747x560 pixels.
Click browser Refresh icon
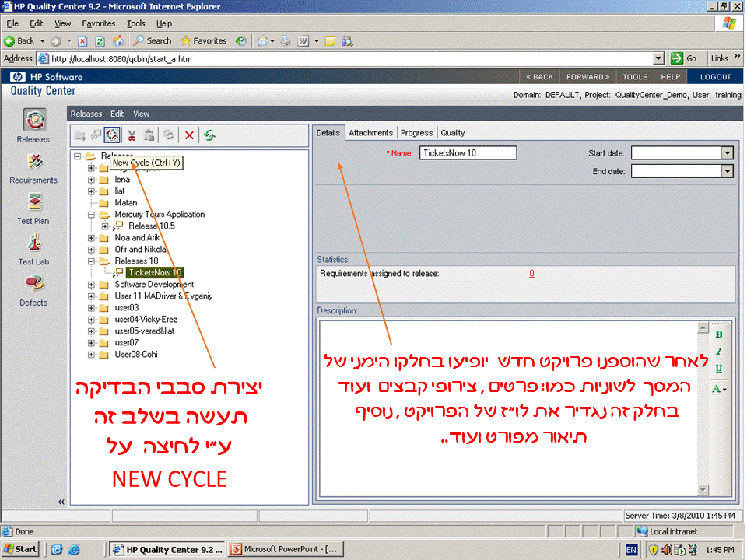[x=100, y=41]
